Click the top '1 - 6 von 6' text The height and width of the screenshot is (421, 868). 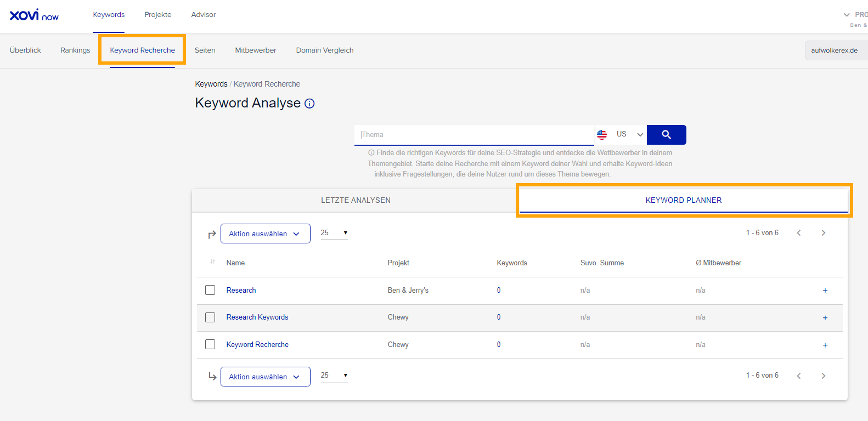point(762,233)
